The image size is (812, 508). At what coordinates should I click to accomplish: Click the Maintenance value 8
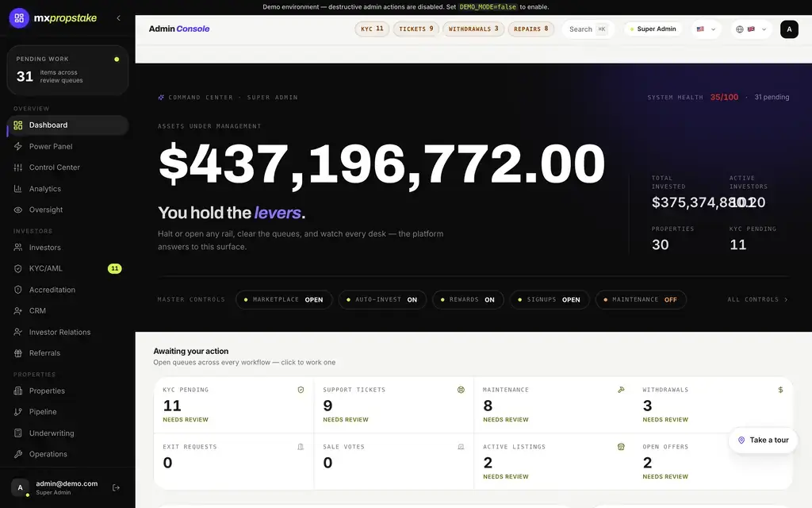[488, 406]
